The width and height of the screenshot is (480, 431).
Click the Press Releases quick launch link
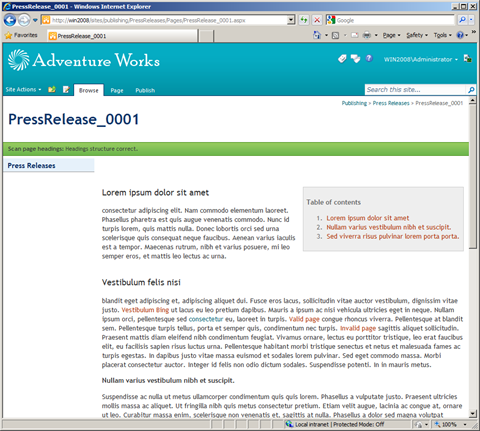pos(32,166)
